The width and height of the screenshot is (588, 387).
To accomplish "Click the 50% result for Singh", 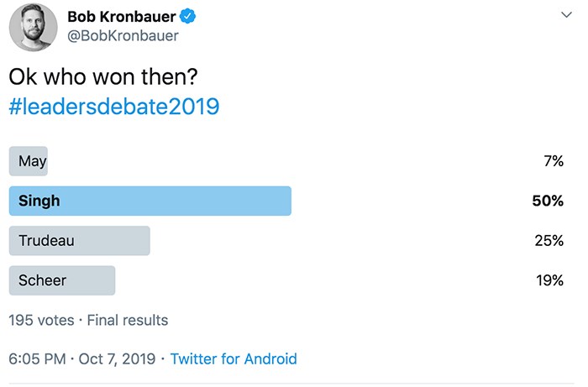I will [x=548, y=201].
